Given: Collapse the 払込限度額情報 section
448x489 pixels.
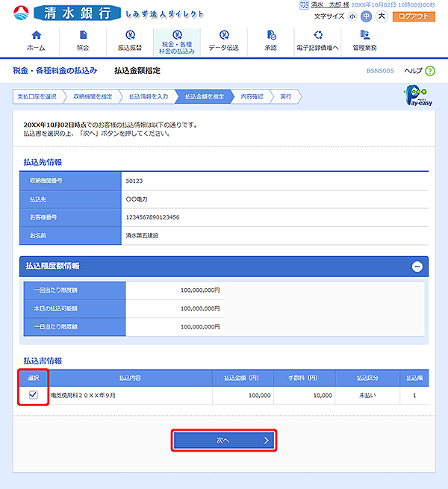Looking at the screenshot, I should coord(417,266).
